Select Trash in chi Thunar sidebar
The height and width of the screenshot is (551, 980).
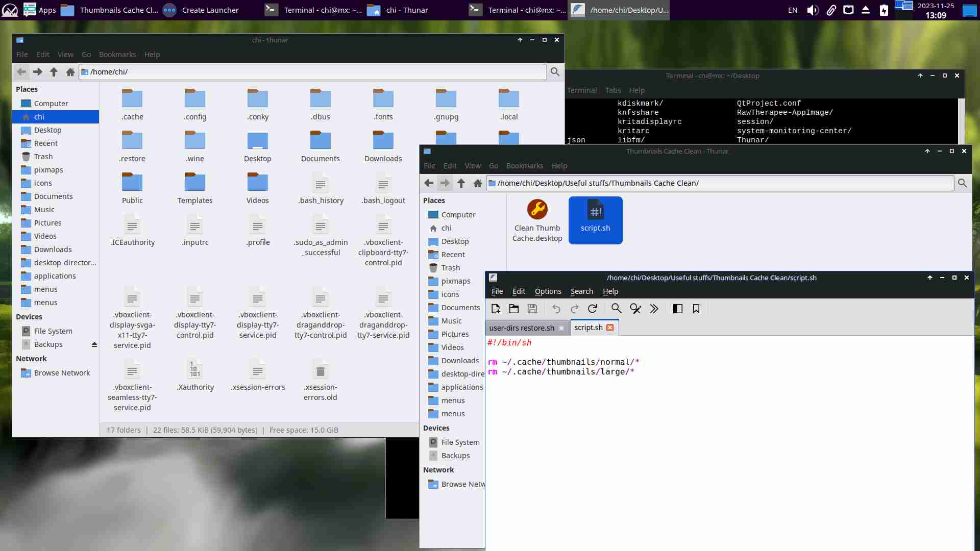click(x=43, y=157)
